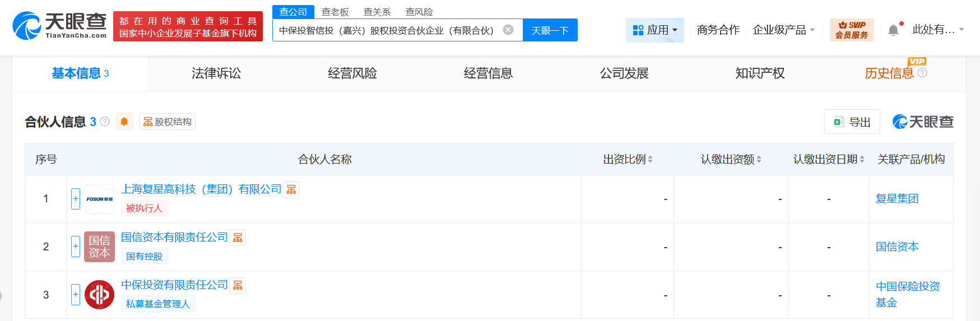The width and height of the screenshot is (980, 321).
Task: Expand row 1 plus toggle
Action: (76, 199)
